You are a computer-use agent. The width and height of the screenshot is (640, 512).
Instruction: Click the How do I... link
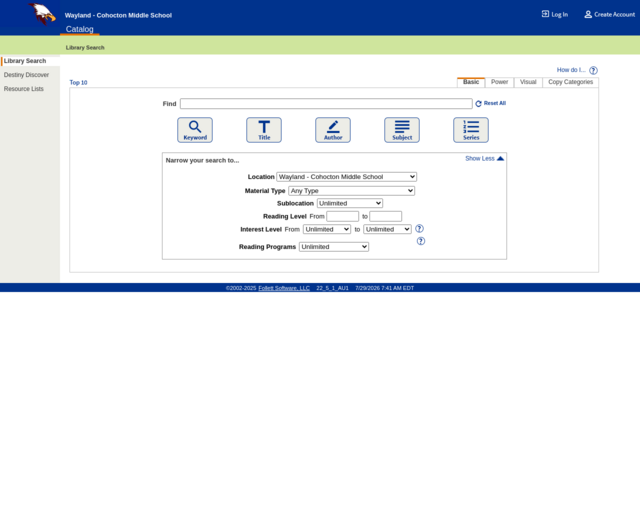[571, 70]
